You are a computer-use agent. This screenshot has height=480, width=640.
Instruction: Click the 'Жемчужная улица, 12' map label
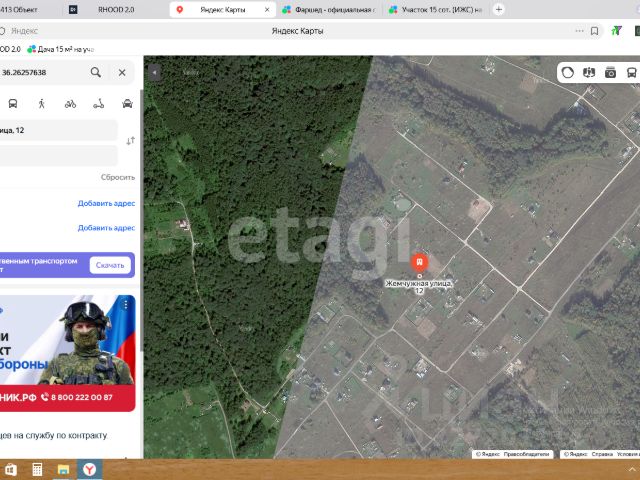coord(419,287)
